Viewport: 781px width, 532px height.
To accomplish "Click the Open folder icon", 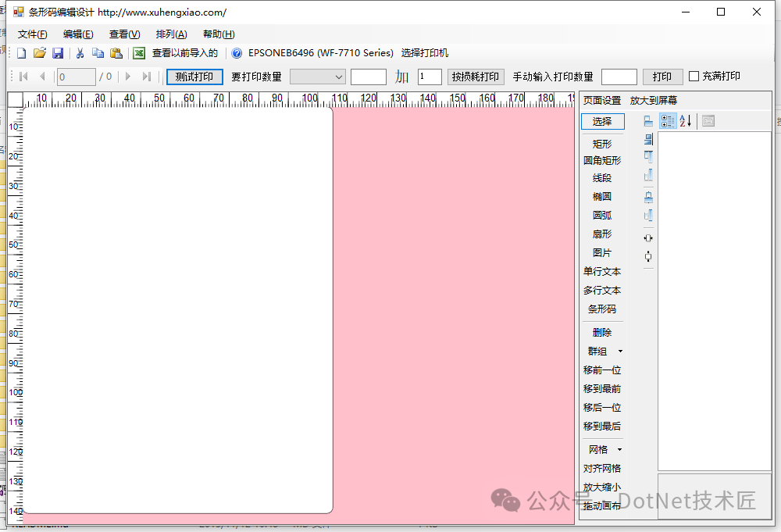I will [39, 53].
